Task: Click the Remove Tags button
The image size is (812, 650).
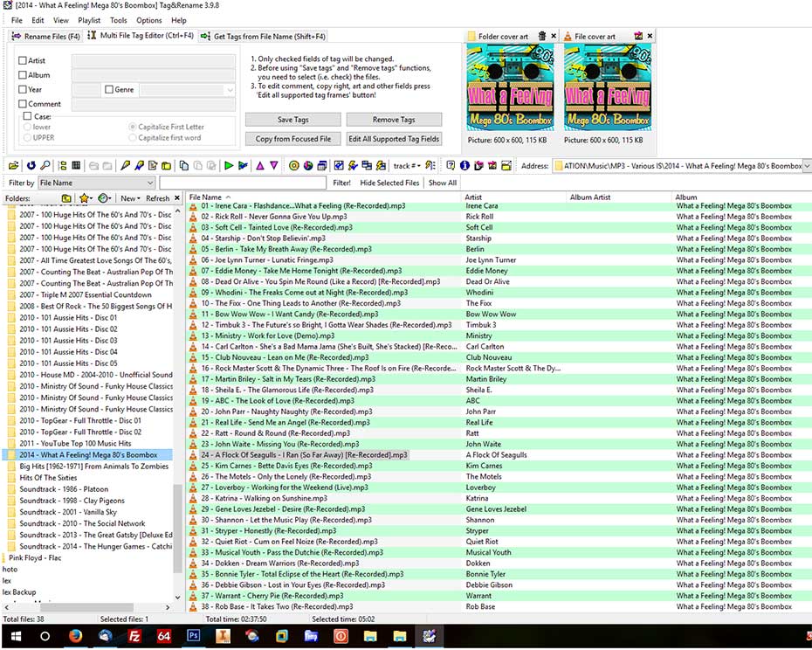Action: (394, 120)
